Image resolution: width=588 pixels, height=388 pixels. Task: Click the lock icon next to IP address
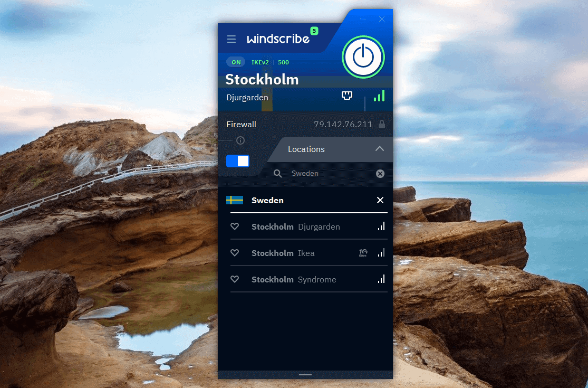point(382,124)
